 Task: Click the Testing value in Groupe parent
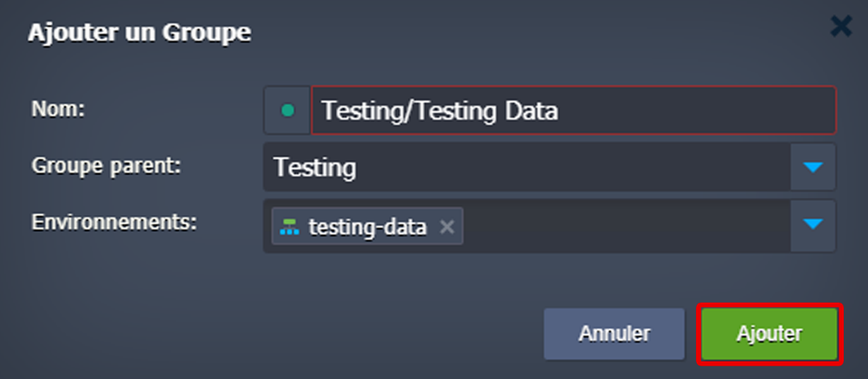315,167
